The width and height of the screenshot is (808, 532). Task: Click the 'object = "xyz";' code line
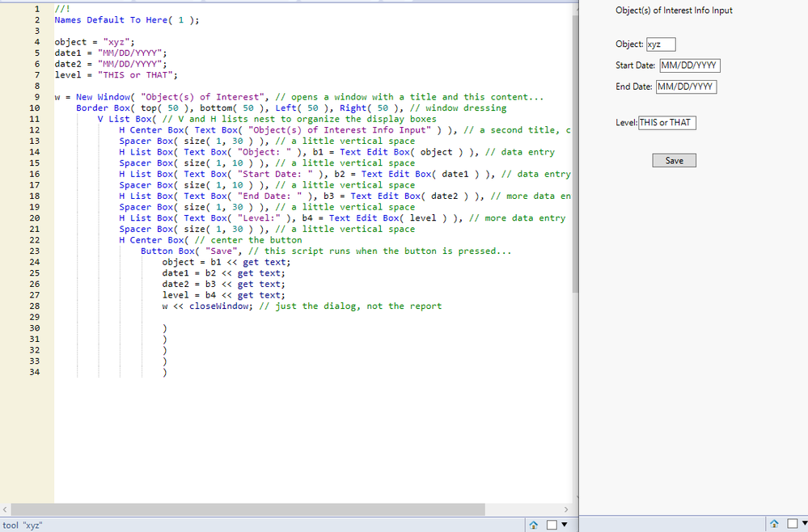pyautogui.click(x=95, y=42)
